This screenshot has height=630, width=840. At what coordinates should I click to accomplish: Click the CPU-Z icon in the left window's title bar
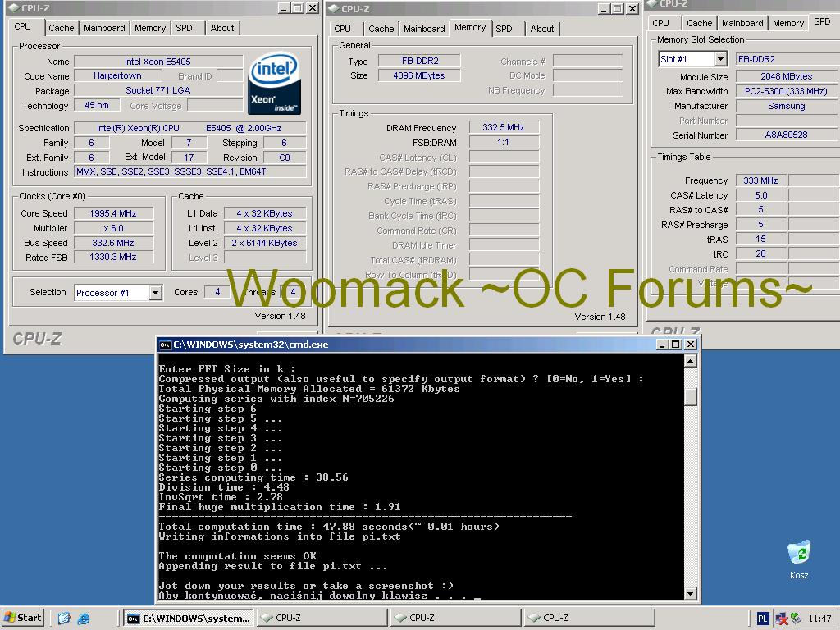pyautogui.click(x=14, y=8)
